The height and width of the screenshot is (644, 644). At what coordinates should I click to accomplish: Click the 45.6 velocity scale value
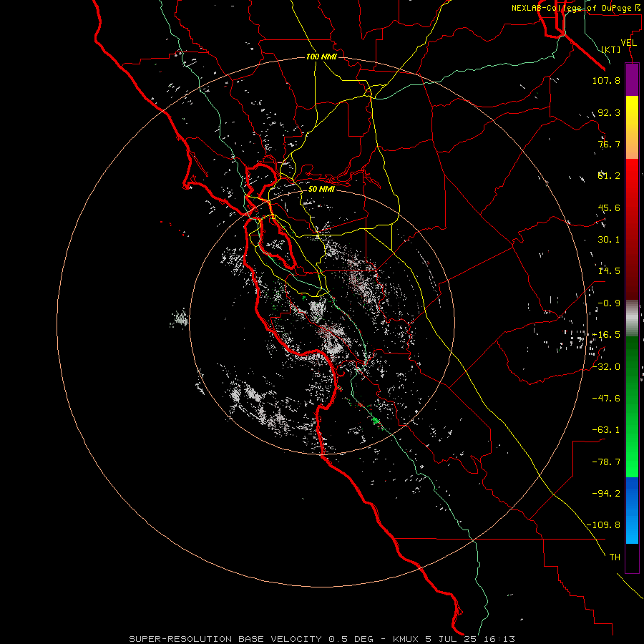pos(609,208)
